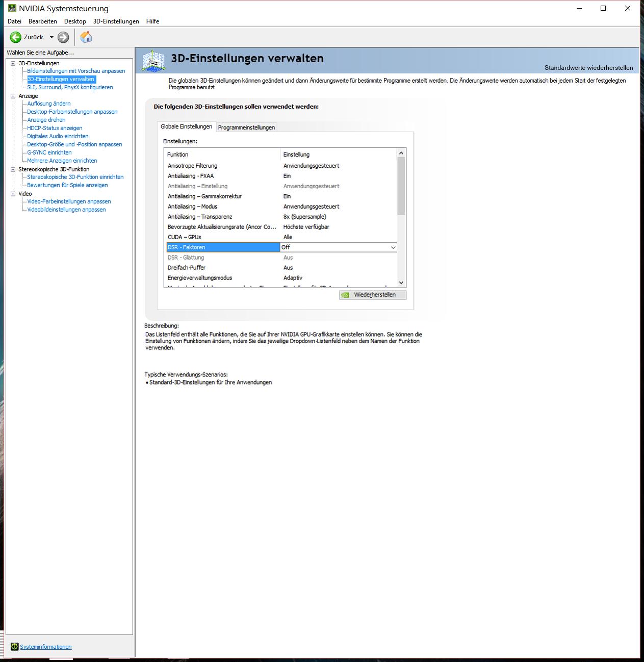
Task: Open the DSR - Faktoren dropdown
Action: click(393, 247)
